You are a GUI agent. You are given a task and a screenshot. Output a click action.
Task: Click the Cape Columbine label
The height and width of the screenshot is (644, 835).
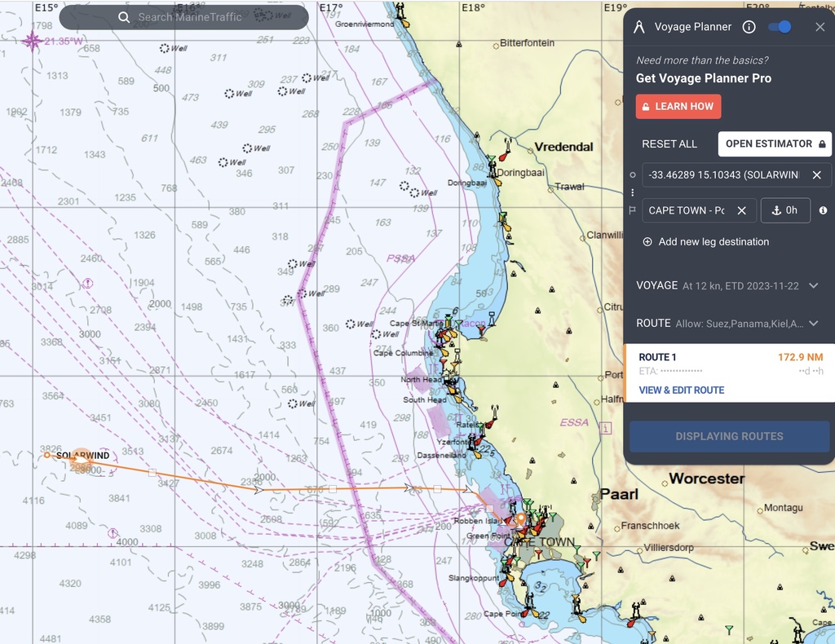tap(403, 353)
